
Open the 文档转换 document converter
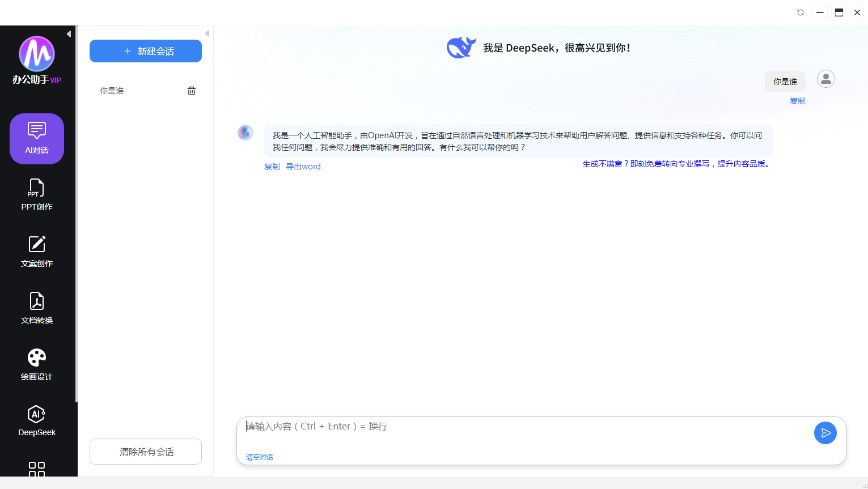[37, 308]
